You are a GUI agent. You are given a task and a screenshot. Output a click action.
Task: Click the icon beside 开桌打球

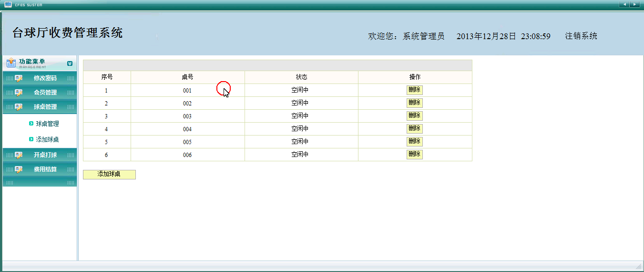pyautogui.click(x=19, y=155)
